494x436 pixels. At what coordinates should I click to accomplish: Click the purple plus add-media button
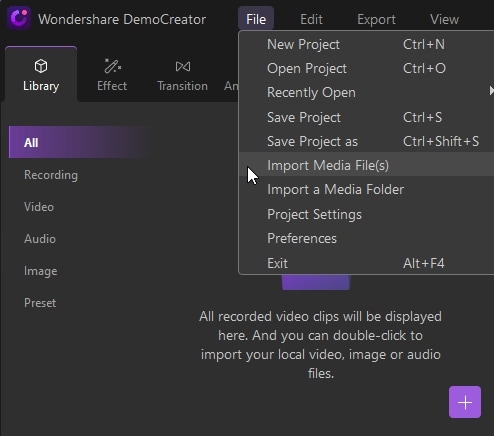click(465, 402)
